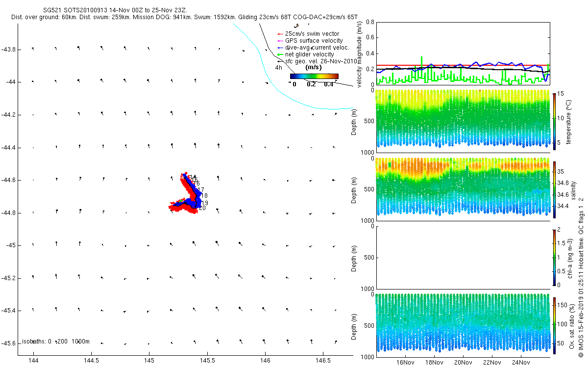Click the oxygen saturation depth section plot
This screenshot has height=368, width=588.
(463, 325)
